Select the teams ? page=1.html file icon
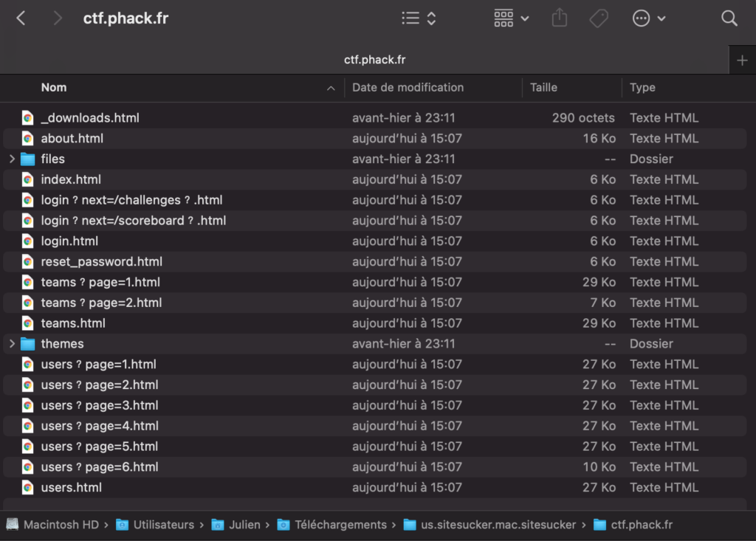756x541 pixels. coord(28,282)
